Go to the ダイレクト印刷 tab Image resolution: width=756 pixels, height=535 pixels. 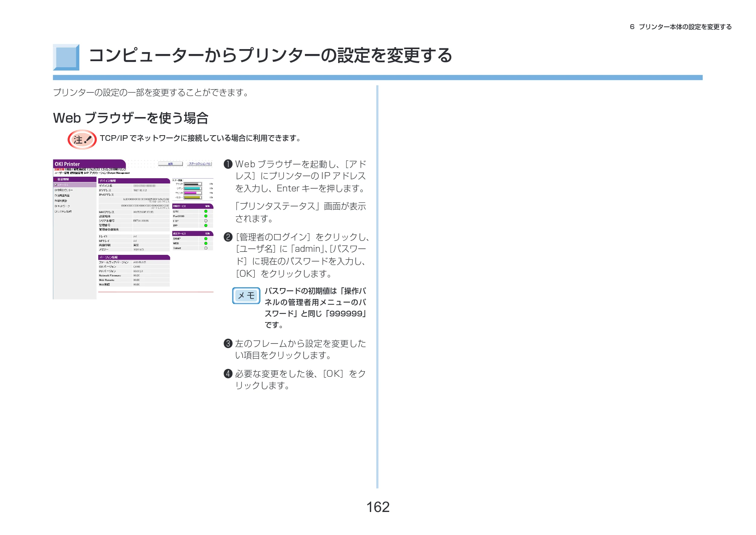click(110, 169)
